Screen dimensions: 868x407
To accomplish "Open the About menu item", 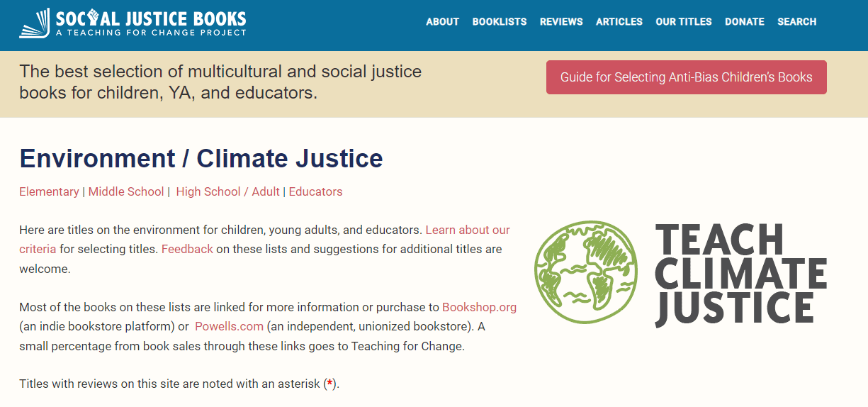I will click(442, 22).
